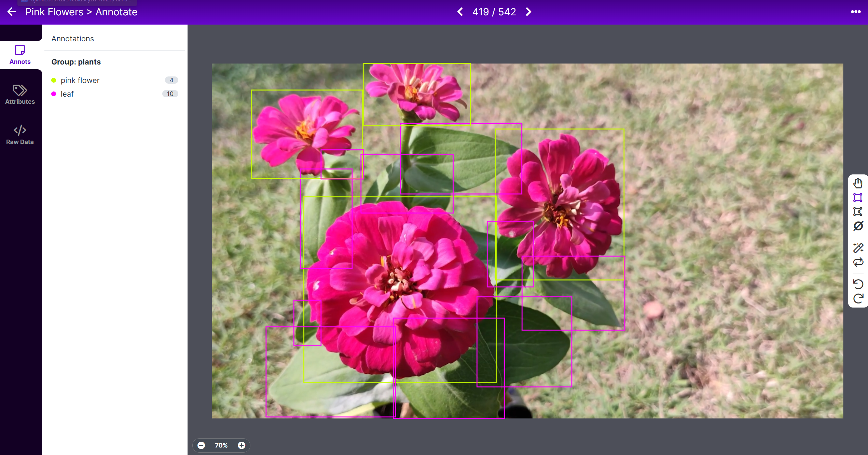Click the yellow-green pink flower color dot
Image resolution: width=868 pixels, height=455 pixels.
coord(54,80)
